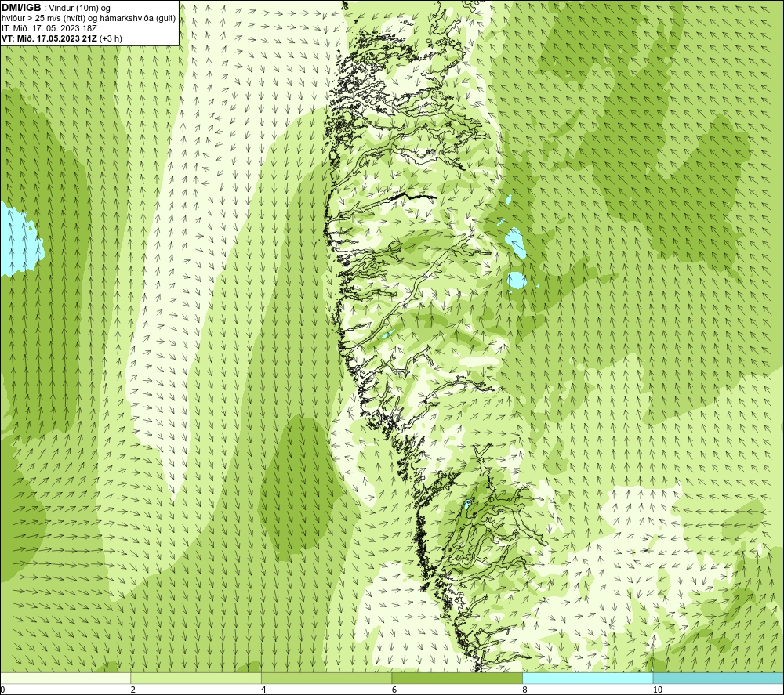Click the 'VT: Mið. 17.05.2023 21Z' line
Screen dimensions: 784x695
(x=49, y=38)
